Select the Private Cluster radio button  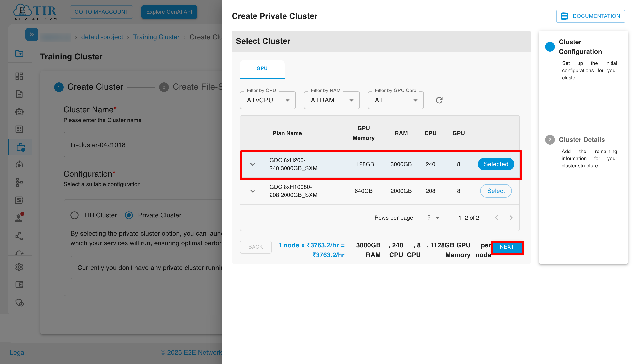coord(129,215)
